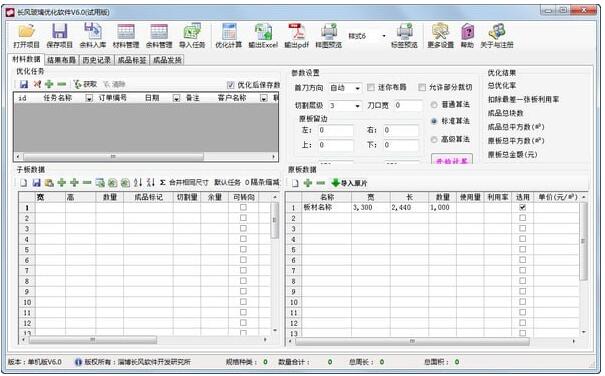This screenshot has width=605, height=376.
Task: Open 更多设置 settings icon
Action: (440, 31)
